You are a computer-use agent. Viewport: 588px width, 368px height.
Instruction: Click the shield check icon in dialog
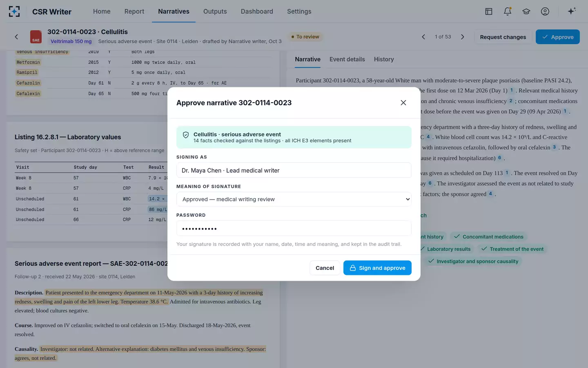click(x=186, y=135)
